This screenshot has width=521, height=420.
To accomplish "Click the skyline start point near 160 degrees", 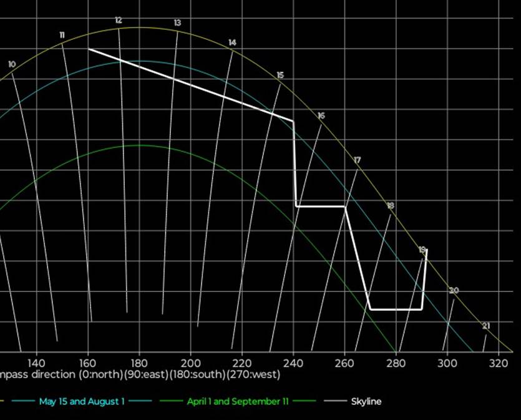I will point(89,49).
